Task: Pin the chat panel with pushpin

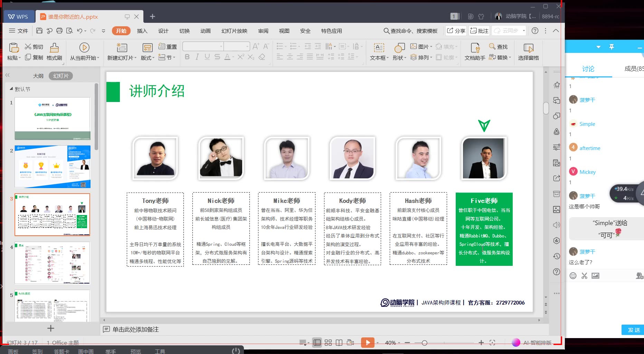Action: click(x=612, y=47)
